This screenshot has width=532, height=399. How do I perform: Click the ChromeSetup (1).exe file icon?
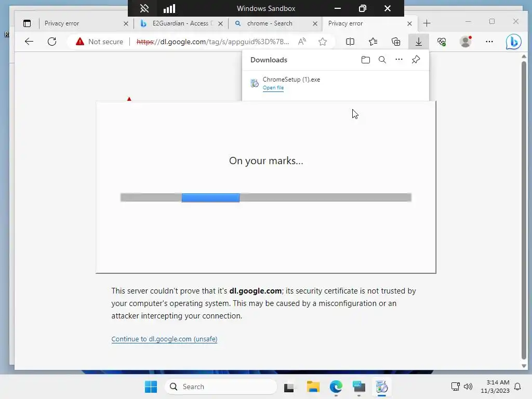click(255, 83)
